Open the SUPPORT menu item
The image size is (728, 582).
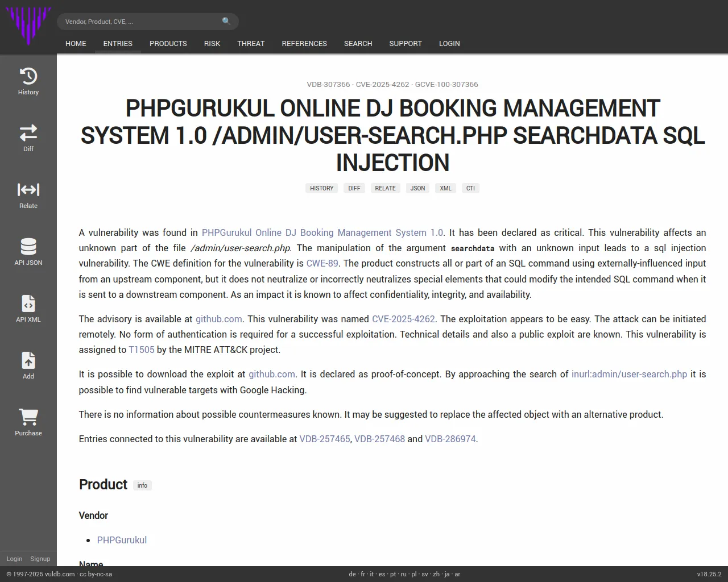[x=406, y=44]
